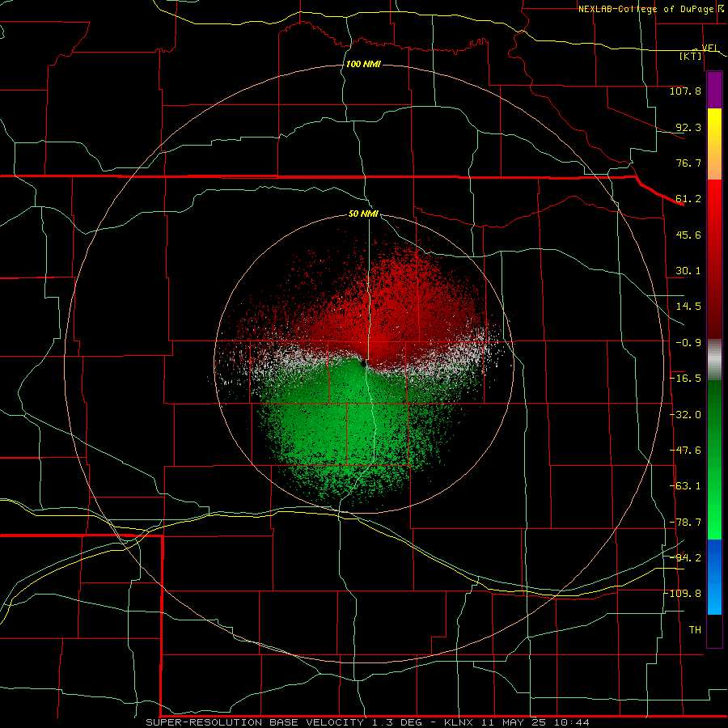Click the 45.6 value on the velocity scale
Screen dimensions: 728x728
pos(688,235)
